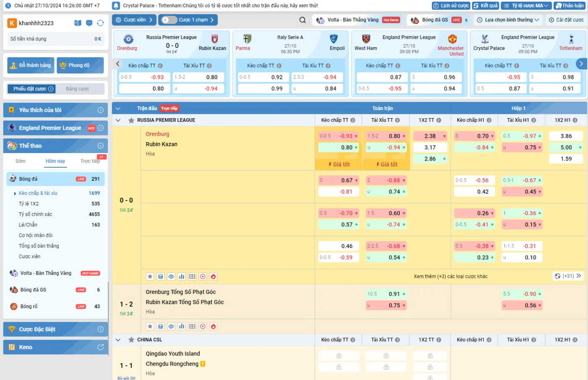Image resolution: width=588 pixels, height=380 pixels.
Task: Click live stream play icon for Orenburg match
Action: pos(203,277)
